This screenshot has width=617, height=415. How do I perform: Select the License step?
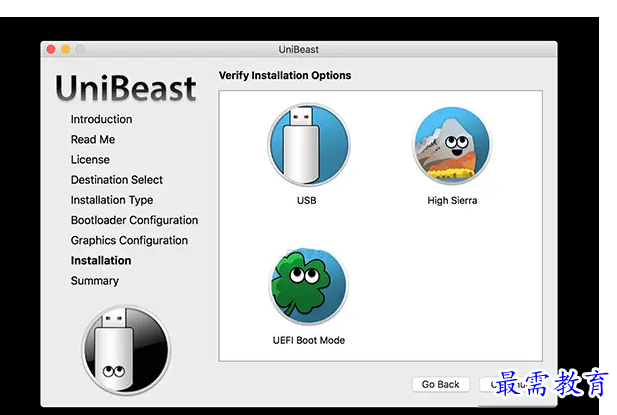[90, 159]
